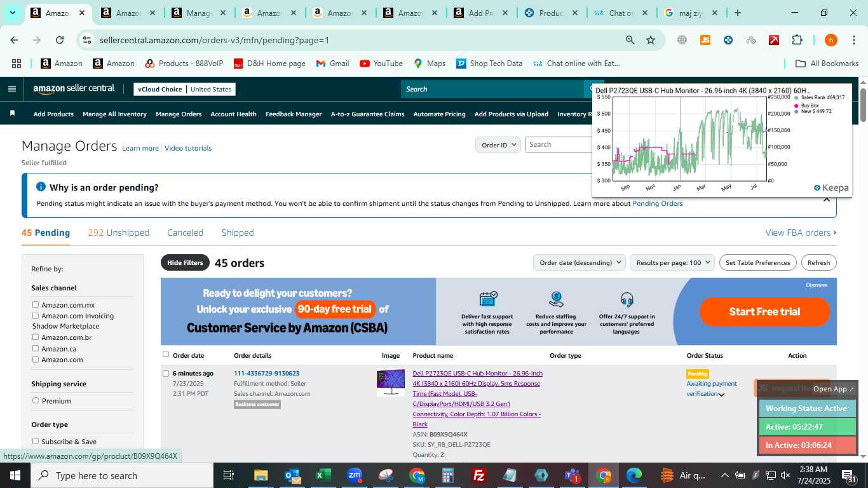
Task: Check the Amazon.ca sales channel box
Action: (36, 348)
